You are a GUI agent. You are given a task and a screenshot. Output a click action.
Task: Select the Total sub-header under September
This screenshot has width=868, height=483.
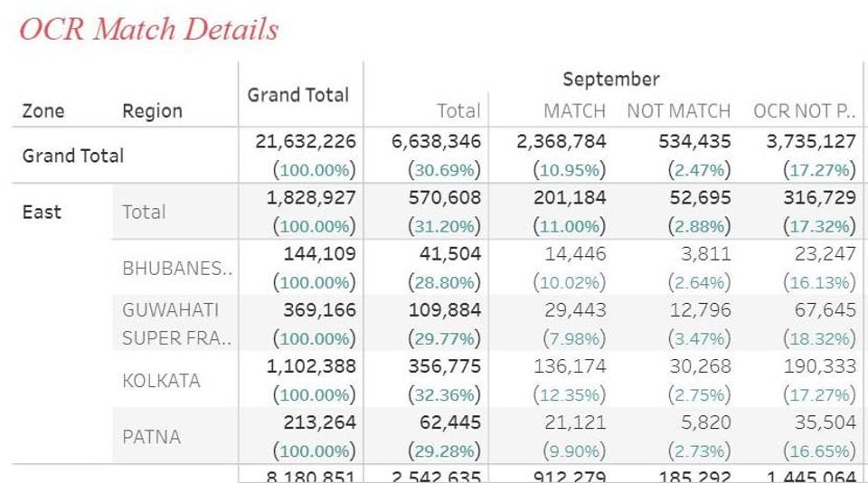(458, 111)
